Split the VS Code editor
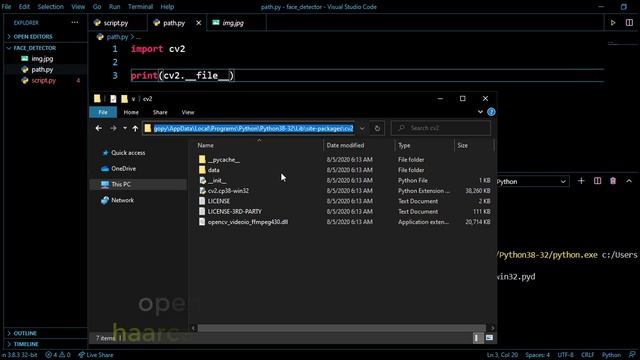 pos(629,23)
